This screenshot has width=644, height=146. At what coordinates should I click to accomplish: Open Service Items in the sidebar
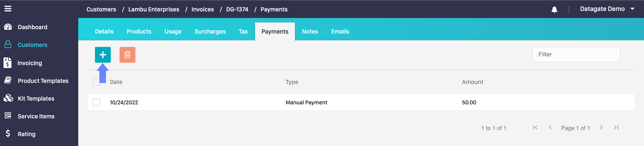point(36,116)
